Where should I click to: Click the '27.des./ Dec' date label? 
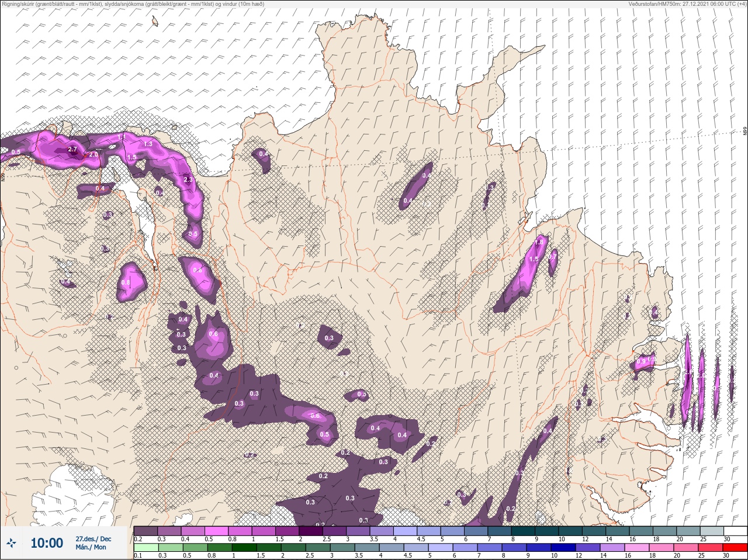[93, 539]
